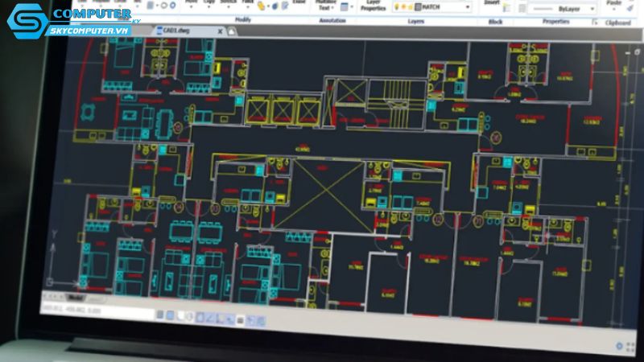Image resolution: width=644 pixels, height=362 pixels.
Task: Close the CAD1.dwg file tab
Action: [x=220, y=31]
